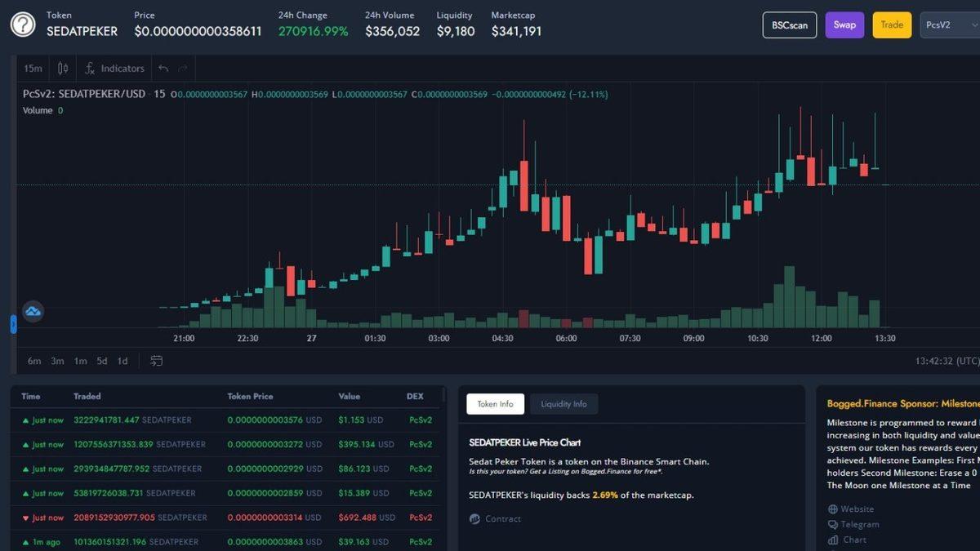Open the candlestick chart style selector
The height and width of the screenshot is (551, 980).
63,69
